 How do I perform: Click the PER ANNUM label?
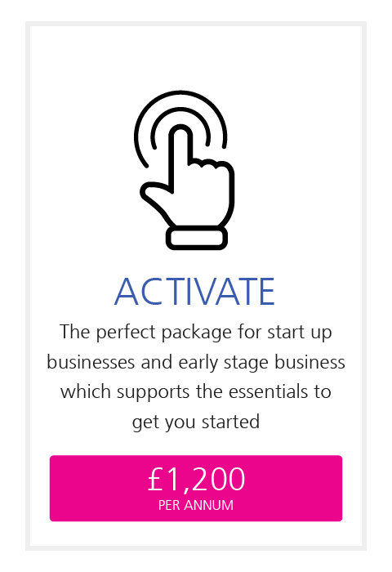(x=196, y=505)
